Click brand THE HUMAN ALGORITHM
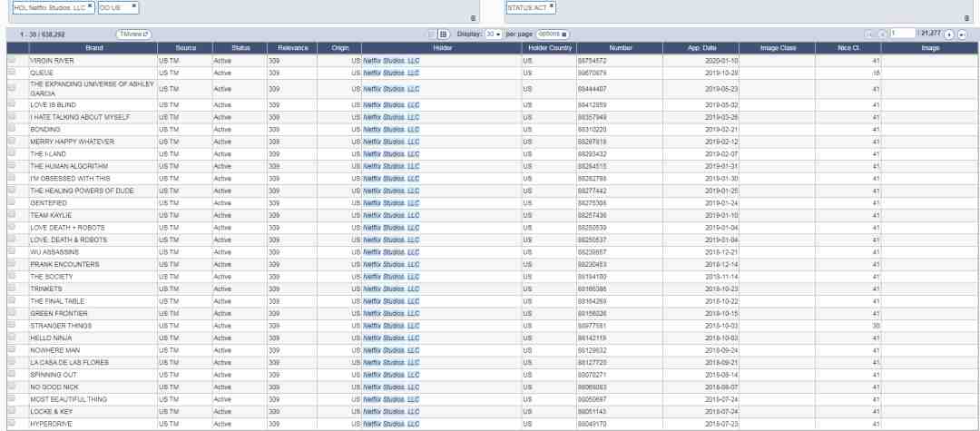 pyautogui.click(x=69, y=166)
